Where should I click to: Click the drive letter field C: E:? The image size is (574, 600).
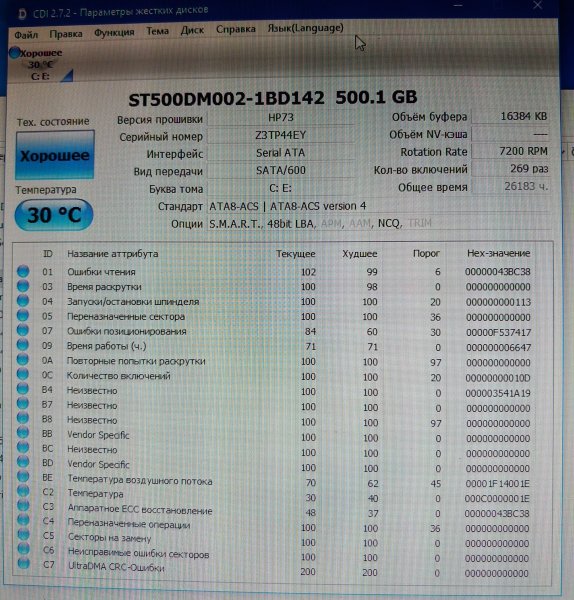pos(280,188)
